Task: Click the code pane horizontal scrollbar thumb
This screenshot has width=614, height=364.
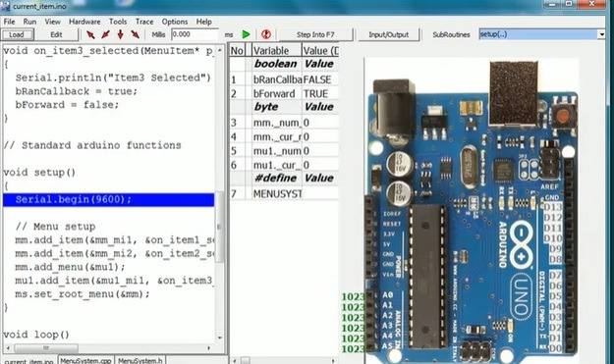Action: [x=46, y=347]
